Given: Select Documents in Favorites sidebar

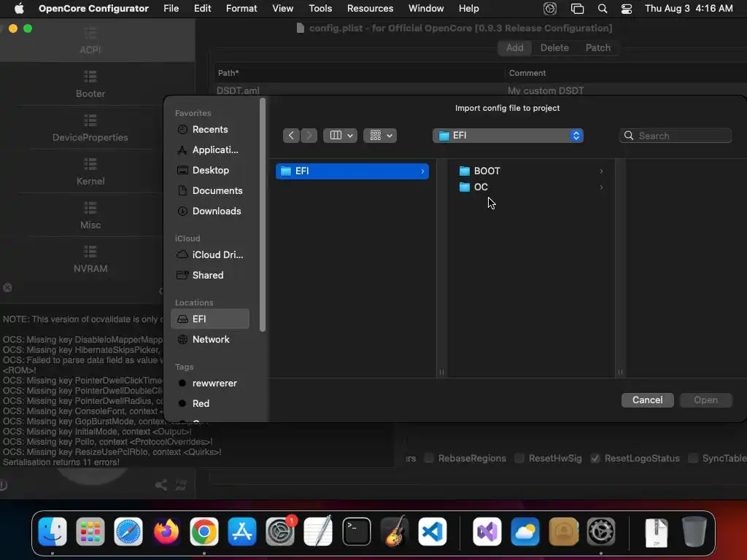Looking at the screenshot, I should point(209,191).
